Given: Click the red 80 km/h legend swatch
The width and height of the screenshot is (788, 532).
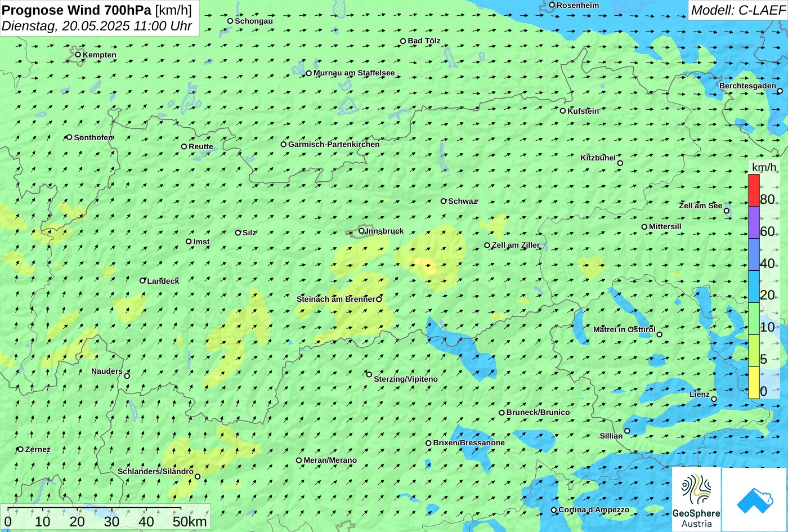Looking at the screenshot, I should (754, 190).
